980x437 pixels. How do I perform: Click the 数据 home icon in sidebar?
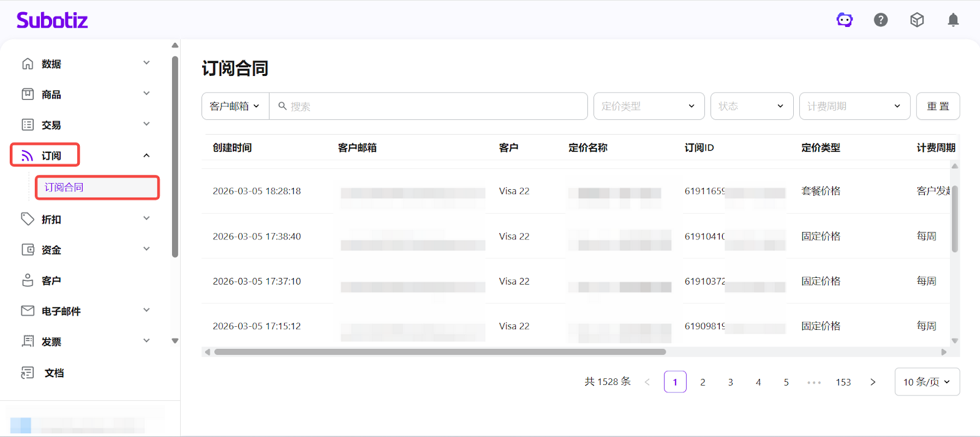[x=28, y=64]
